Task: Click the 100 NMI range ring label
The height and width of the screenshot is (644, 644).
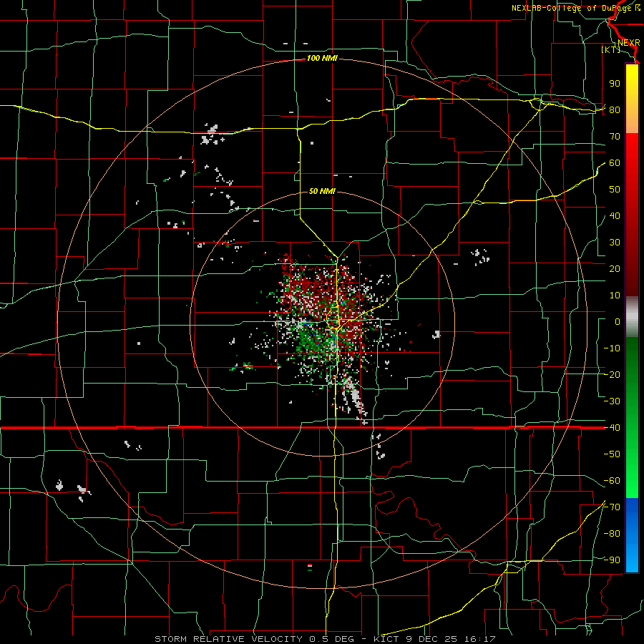Action: 322,59
